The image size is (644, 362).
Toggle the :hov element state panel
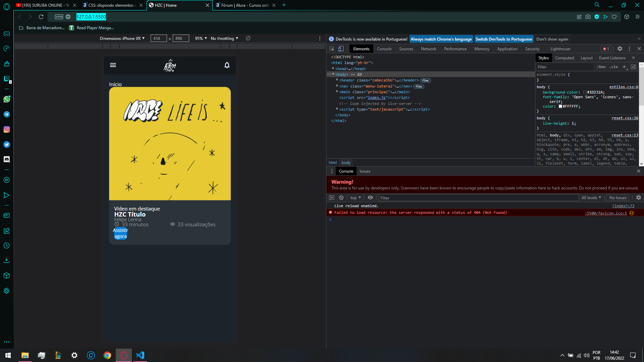[601, 67]
